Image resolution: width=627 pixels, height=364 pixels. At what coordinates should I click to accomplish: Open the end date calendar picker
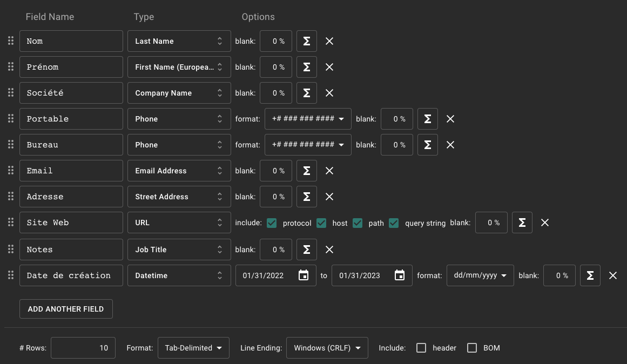(400, 275)
